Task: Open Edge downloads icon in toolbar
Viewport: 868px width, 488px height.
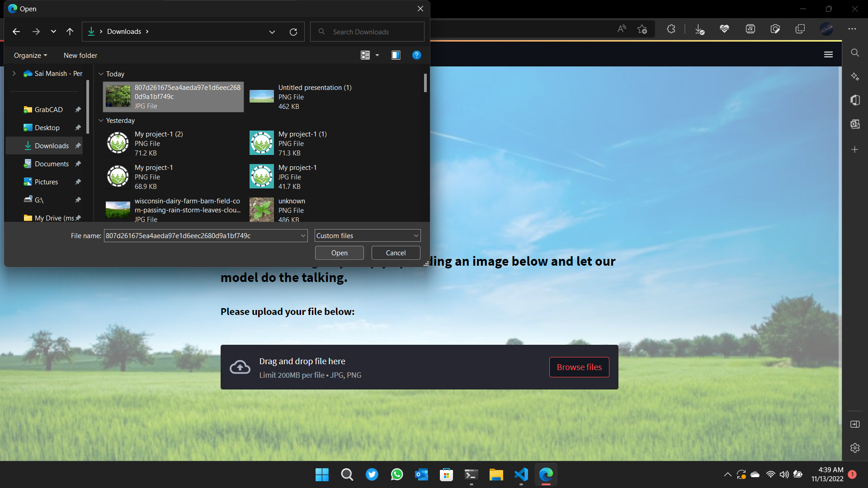Action: tap(699, 30)
